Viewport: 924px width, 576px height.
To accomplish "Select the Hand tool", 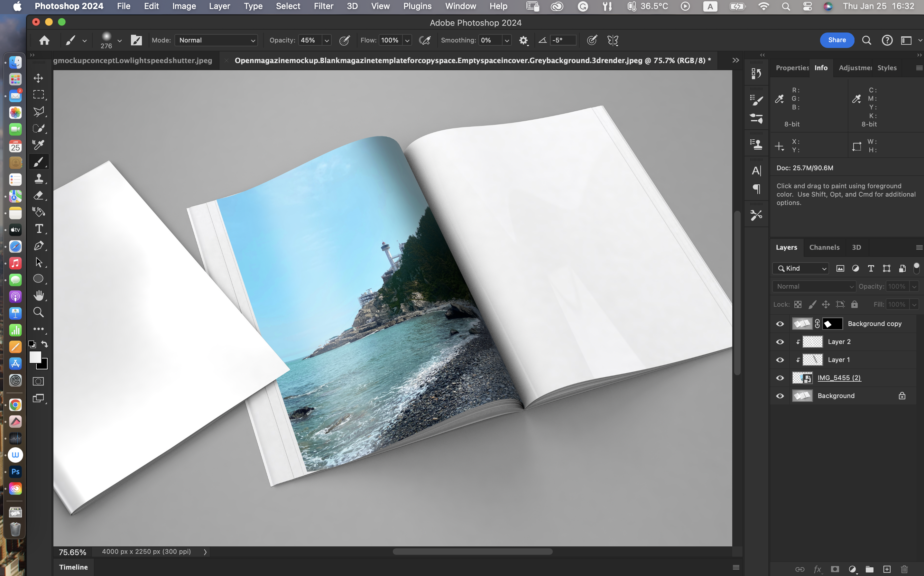I will pos(39,295).
